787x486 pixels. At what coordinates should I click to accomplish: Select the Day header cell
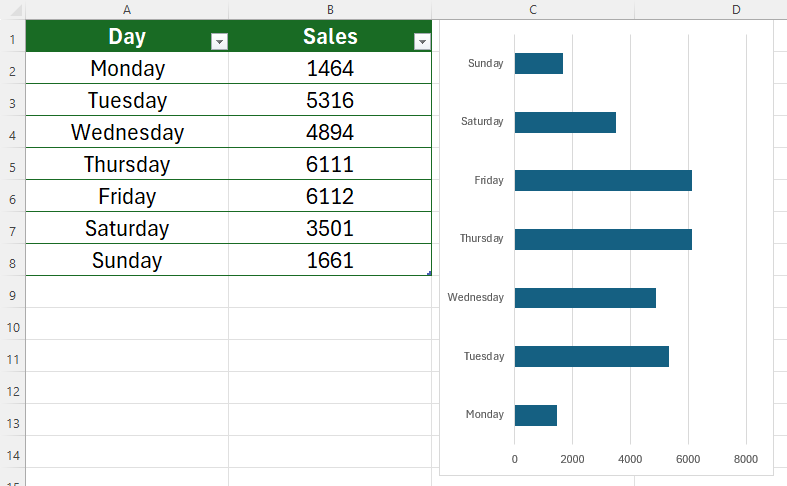[127, 37]
